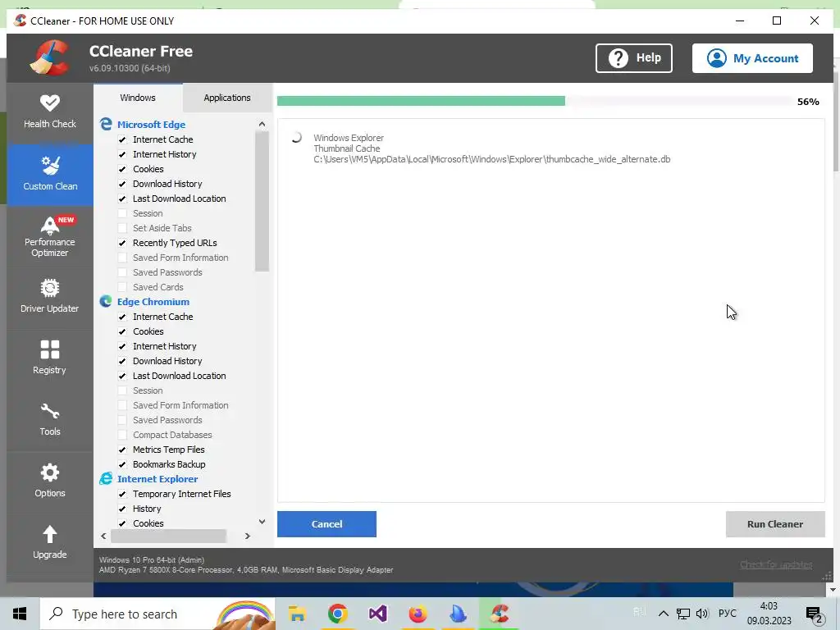Collapse the Edge Chromium group heading

click(x=153, y=302)
